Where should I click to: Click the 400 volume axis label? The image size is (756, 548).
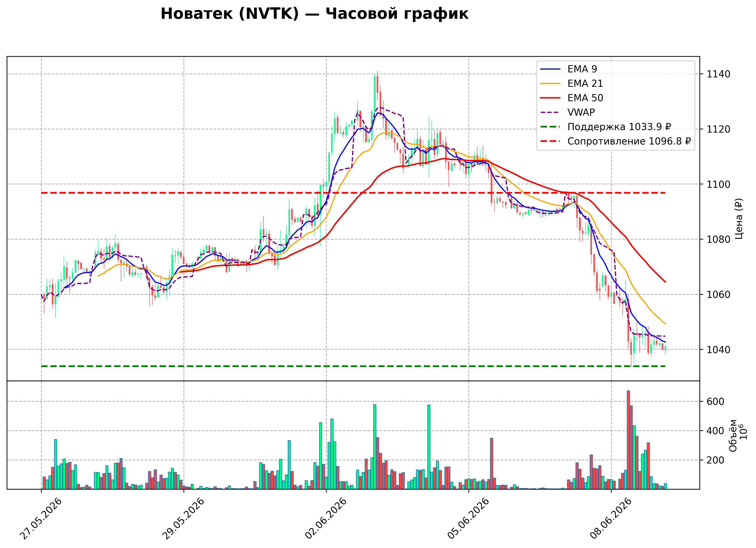(x=715, y=431)
